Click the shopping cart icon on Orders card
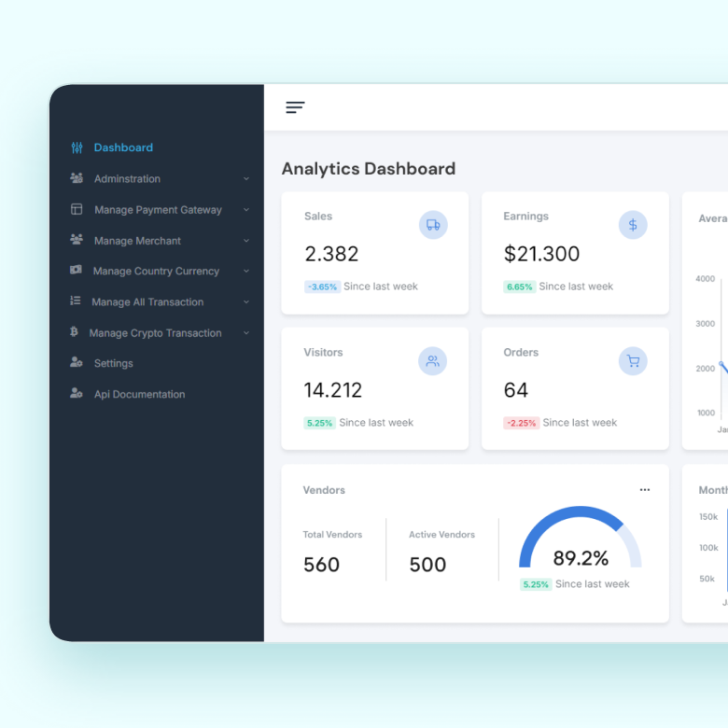This screenshot has height=728, width=728. point(633,361)
